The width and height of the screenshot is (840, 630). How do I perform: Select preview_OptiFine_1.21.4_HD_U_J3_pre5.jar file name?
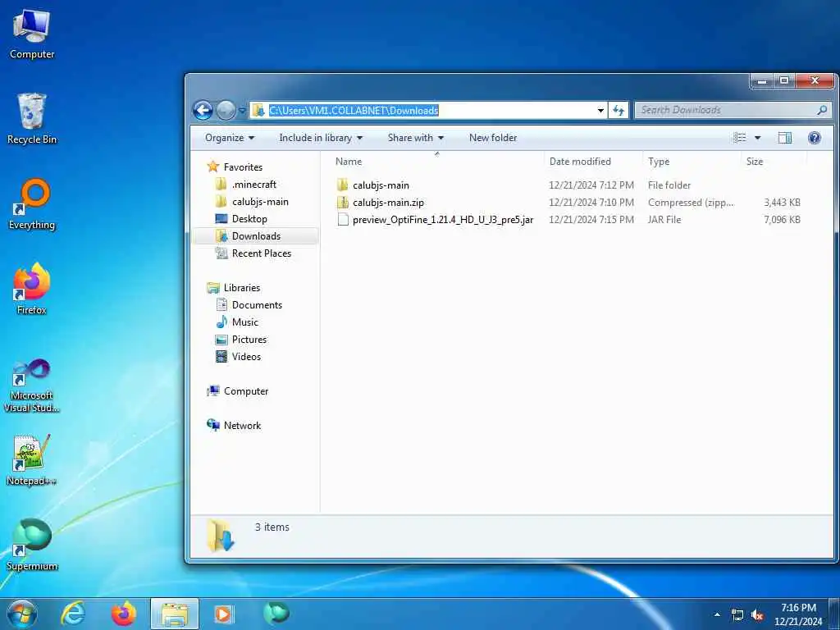tap(443, 220)
